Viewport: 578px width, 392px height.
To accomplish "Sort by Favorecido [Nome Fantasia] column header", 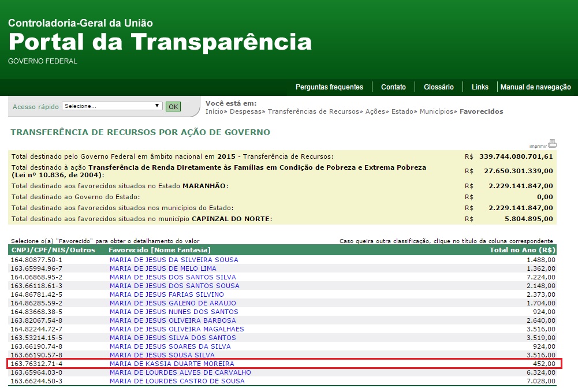I will 159,250.
